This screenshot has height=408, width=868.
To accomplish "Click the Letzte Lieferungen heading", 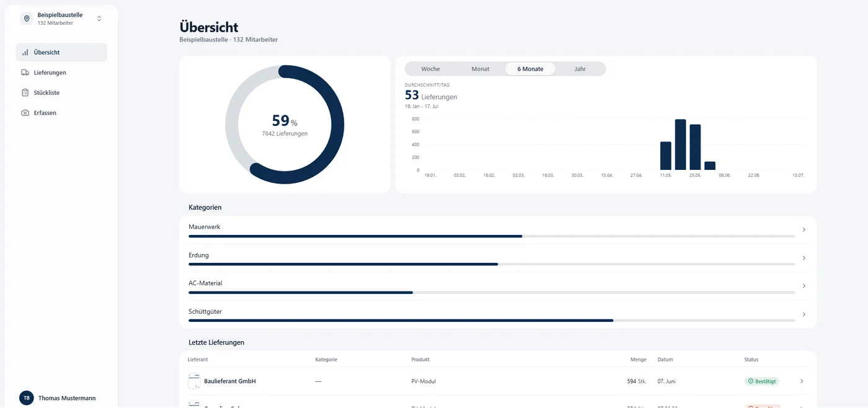I will (216, 342).
